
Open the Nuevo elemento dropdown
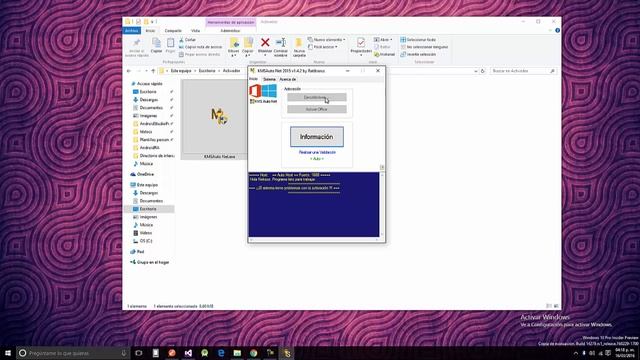(x=344, y=40)
